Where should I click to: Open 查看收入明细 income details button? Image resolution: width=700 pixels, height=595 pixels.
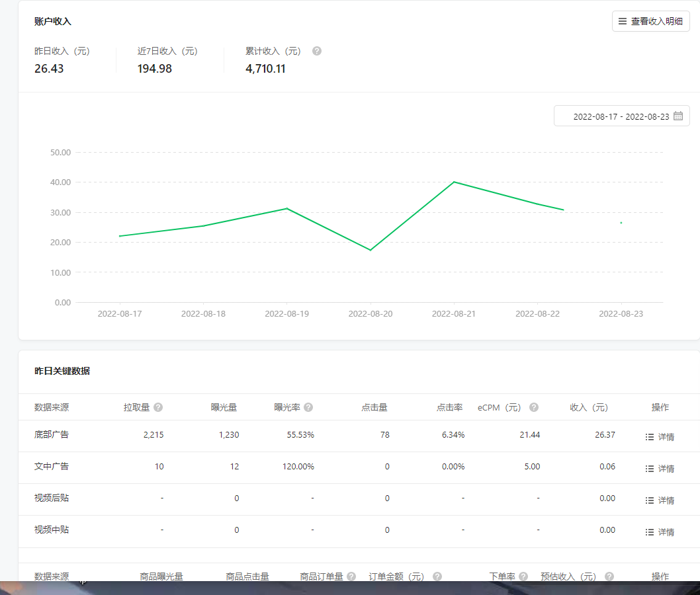(x=650, y=21)
